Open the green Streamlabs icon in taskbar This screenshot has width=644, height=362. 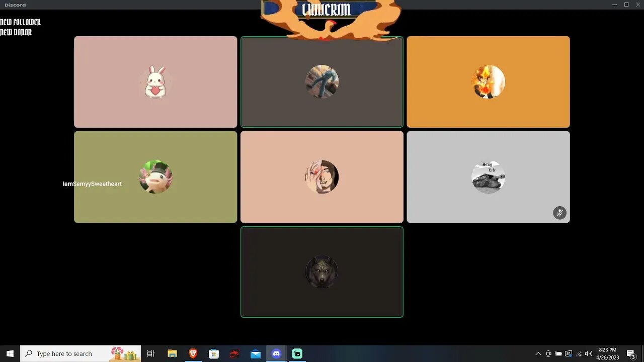297,353
